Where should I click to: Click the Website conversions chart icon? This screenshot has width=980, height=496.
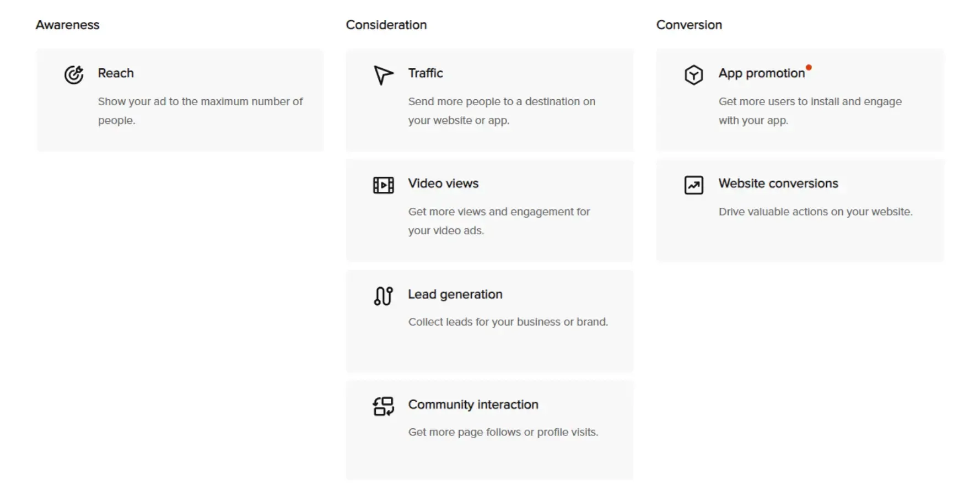(x=693, y=185)
